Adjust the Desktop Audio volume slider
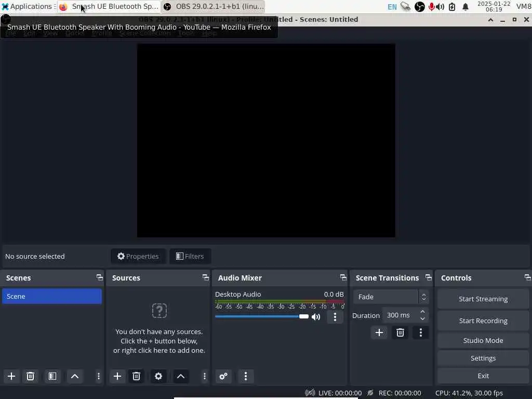This screenshot has height=399, width=532. [x=262, y=316]
